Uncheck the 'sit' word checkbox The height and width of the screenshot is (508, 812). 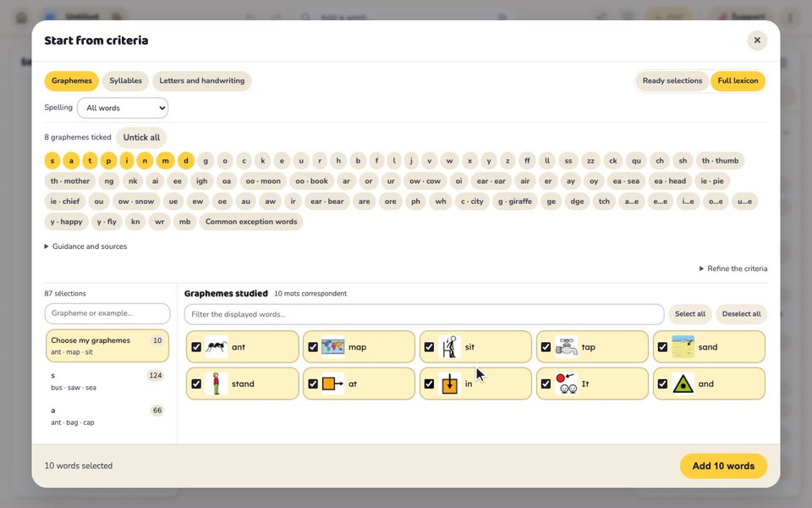430,347
